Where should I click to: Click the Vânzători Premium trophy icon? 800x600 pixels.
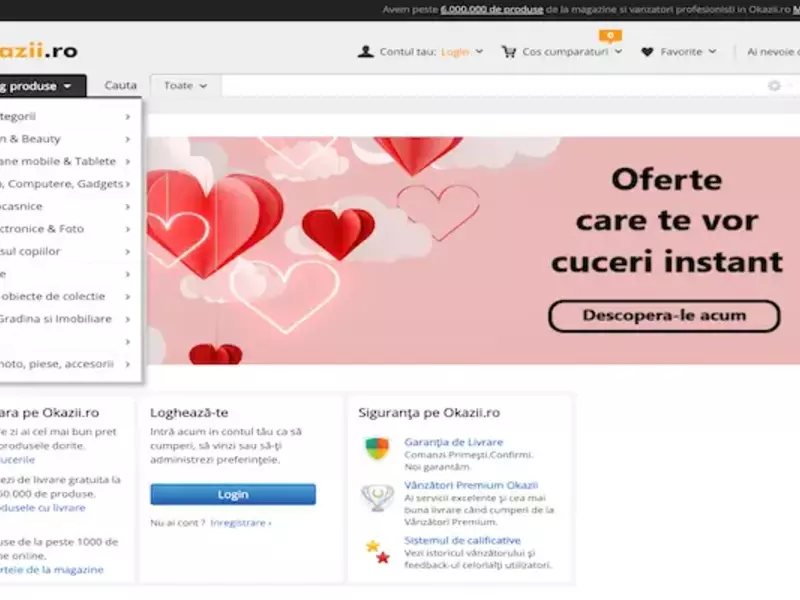pos(377,497)
